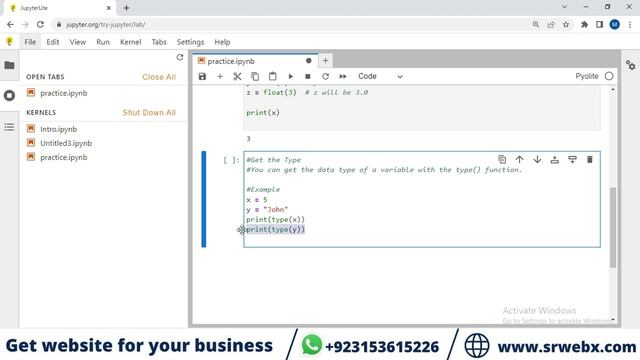Cut the selected cell with the scissors icon
640x360 pixels.
coord(237,76)
